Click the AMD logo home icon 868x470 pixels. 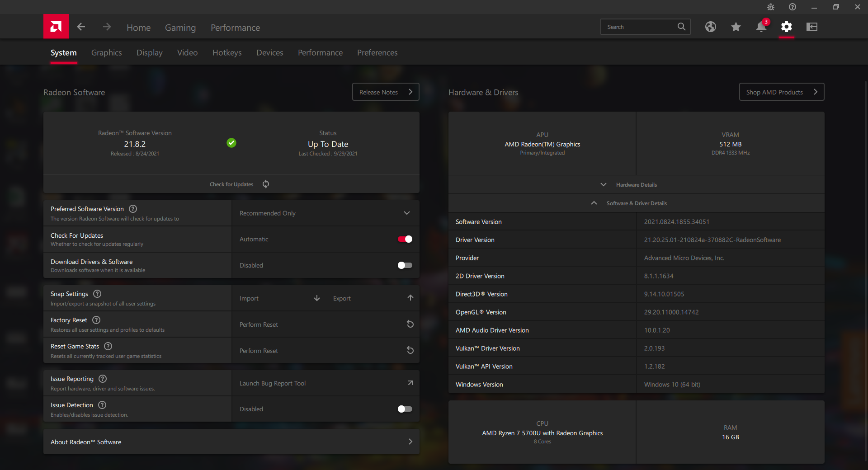click(56, 27)
